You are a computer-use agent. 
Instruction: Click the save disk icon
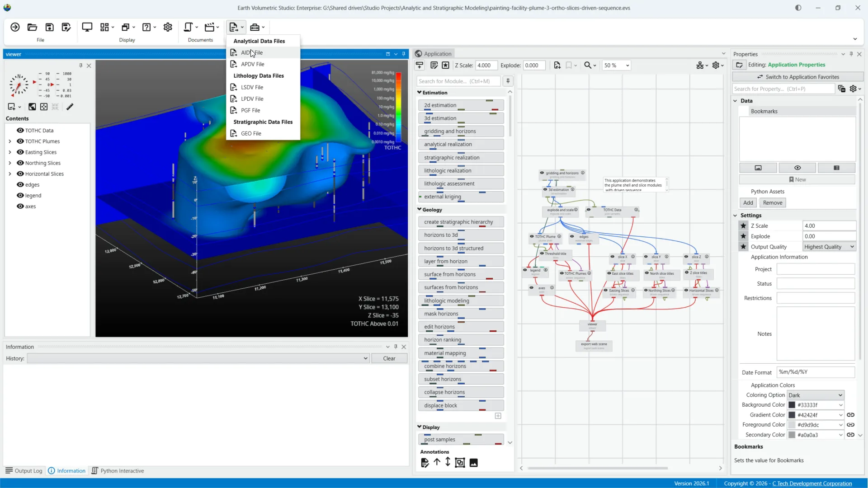(49, 27)
